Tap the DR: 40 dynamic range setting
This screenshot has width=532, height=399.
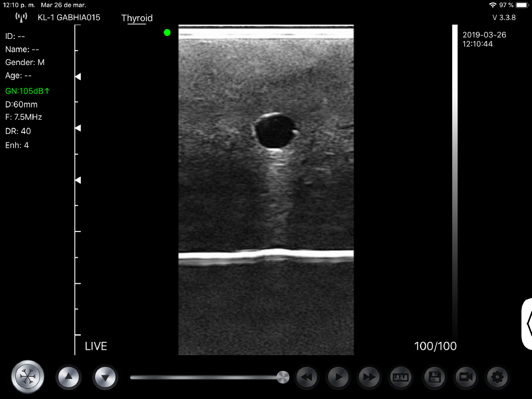pos(18,131)
